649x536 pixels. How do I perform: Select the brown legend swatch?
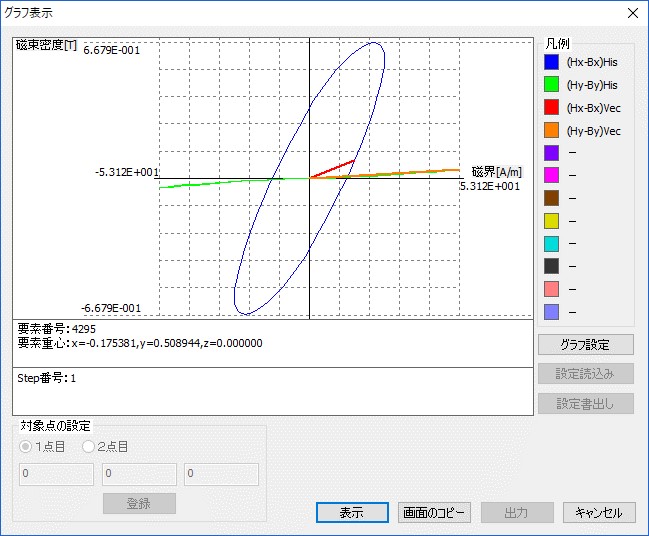[x=551, y=198]
